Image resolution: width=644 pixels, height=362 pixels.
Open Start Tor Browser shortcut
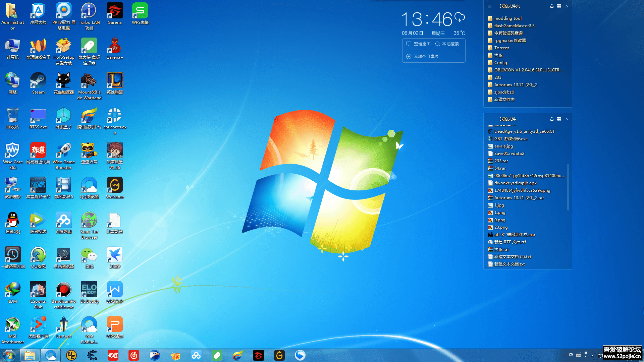[x=89, y=226]
